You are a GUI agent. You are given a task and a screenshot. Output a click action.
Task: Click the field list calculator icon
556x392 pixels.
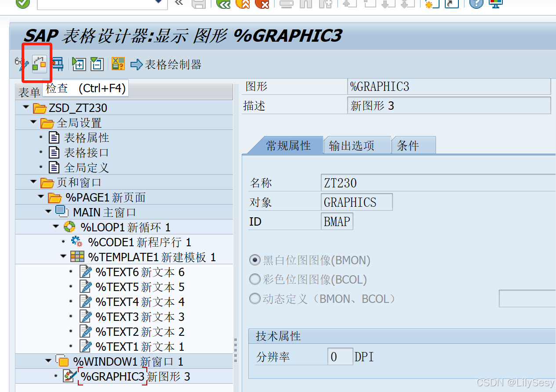click(x=118, y=64)
